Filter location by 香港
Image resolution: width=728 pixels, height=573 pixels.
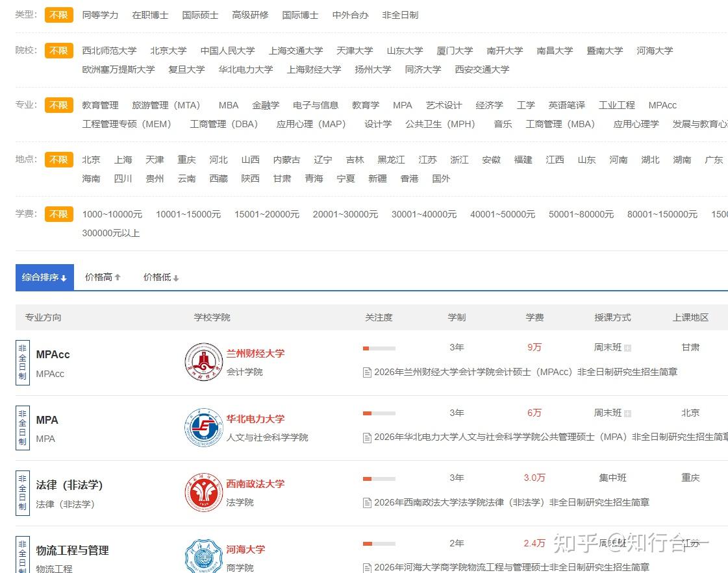[x=410, y=178]
